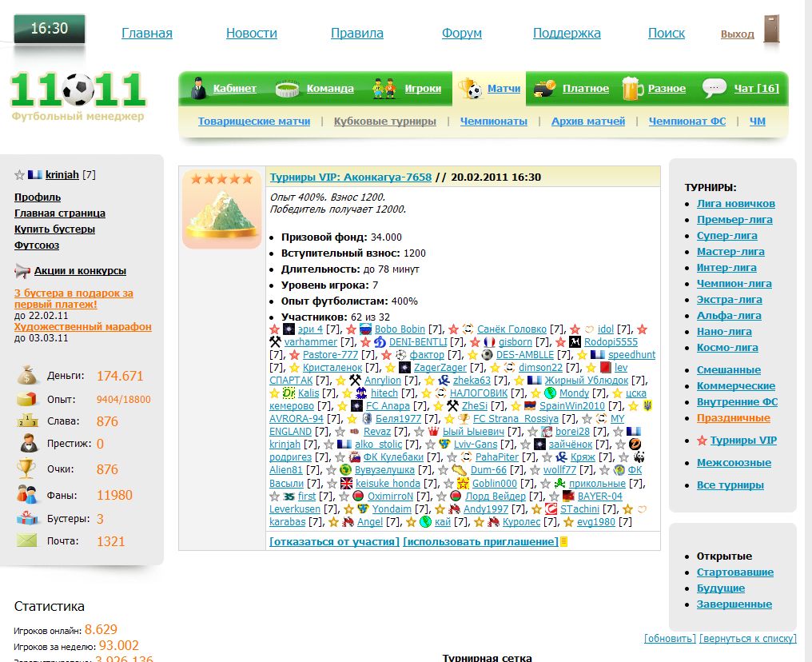
Task: Click the Команда stadium icon
Action: (288, 89)
